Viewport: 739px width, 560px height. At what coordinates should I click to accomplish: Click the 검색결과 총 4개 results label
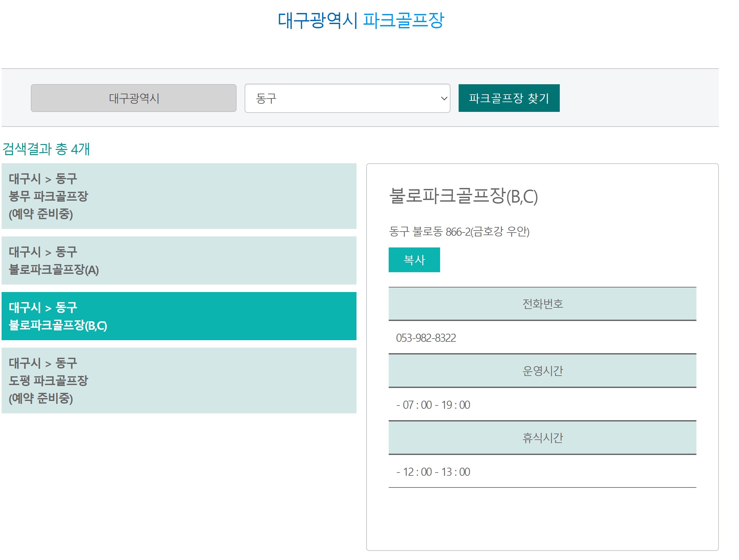coord(46,149)
